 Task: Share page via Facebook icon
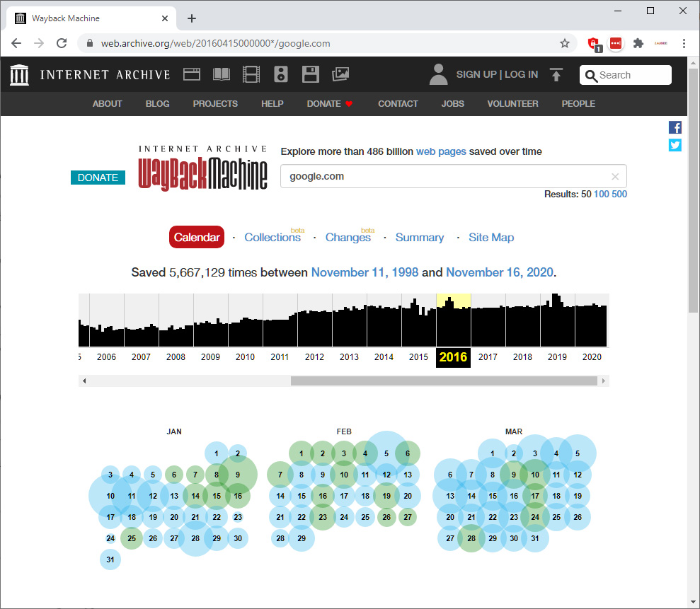tap(675, 127)
